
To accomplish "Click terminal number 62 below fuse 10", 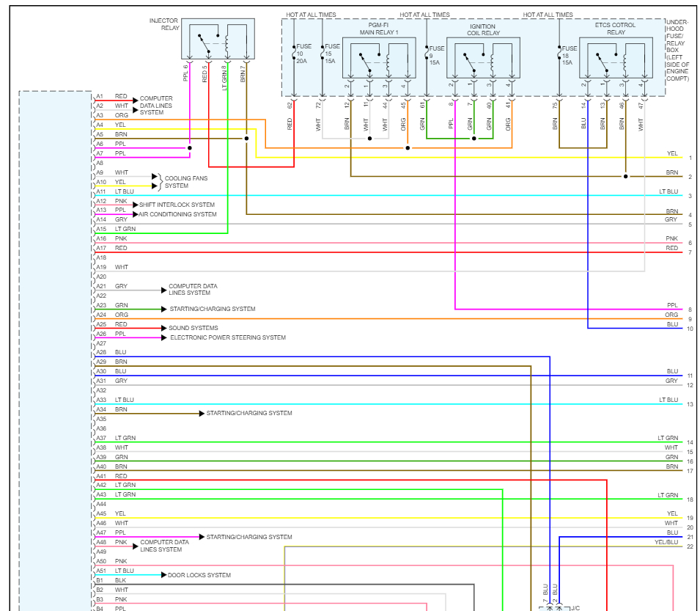I will tap(290, 106).
